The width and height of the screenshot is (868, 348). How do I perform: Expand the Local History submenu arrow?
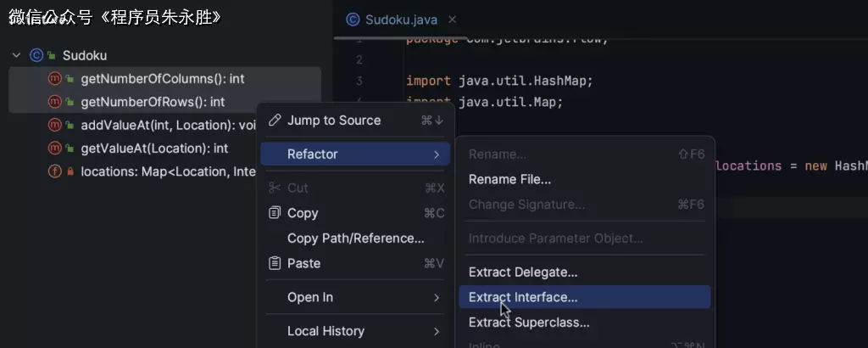click(437, 331)
